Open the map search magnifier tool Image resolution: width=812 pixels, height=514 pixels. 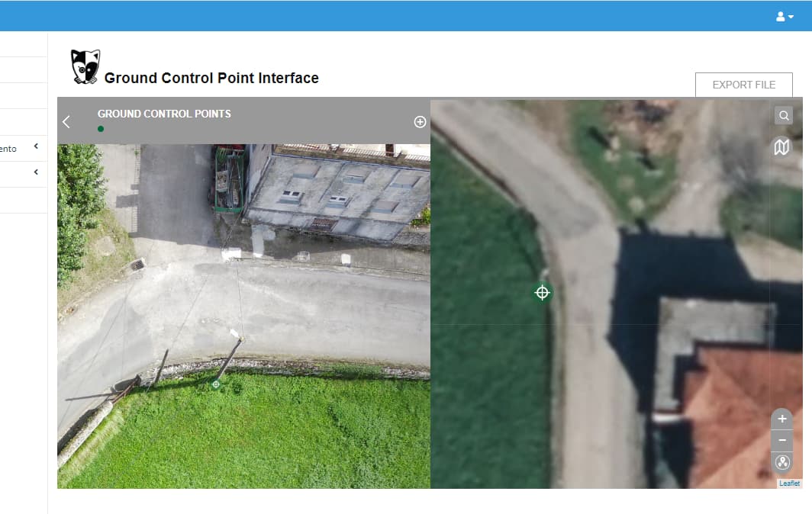coord(783,115)
